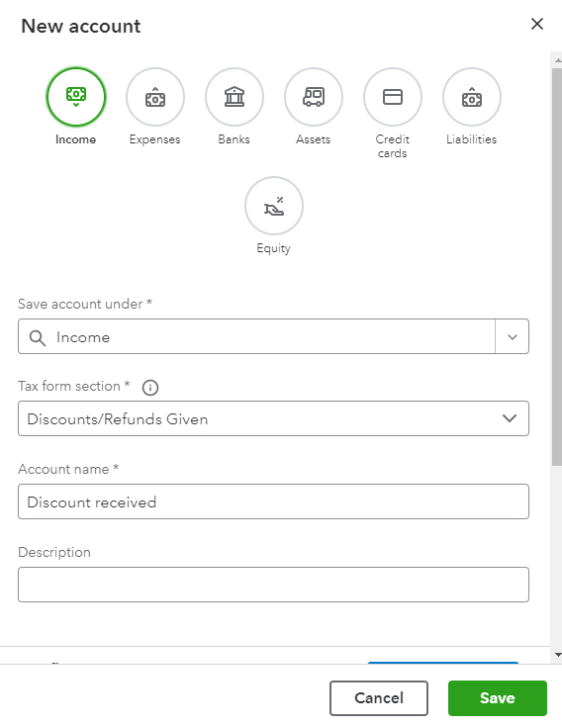The image size is (562, 728).
Task: Click the scrollbar down arrow
Action: pos(557,655)
